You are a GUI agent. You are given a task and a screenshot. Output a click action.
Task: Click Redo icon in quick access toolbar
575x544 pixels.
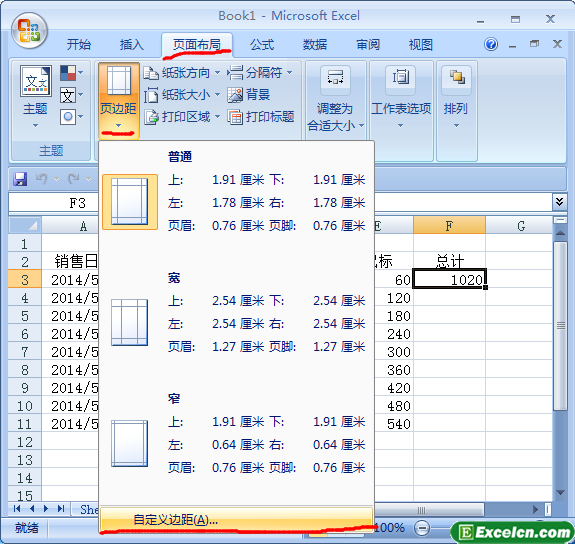pos(74,179)
